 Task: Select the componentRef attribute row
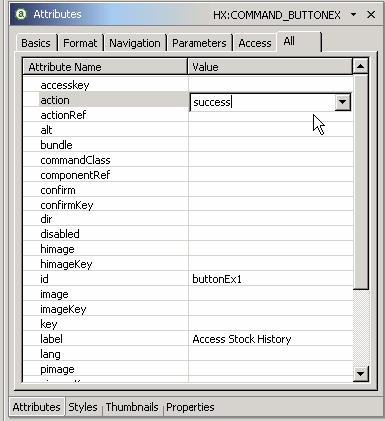click(x=188, y=175)
